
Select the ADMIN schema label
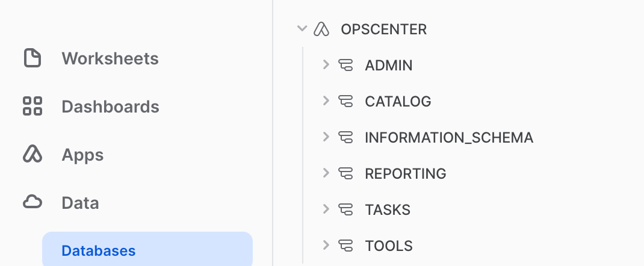[389, 65]
